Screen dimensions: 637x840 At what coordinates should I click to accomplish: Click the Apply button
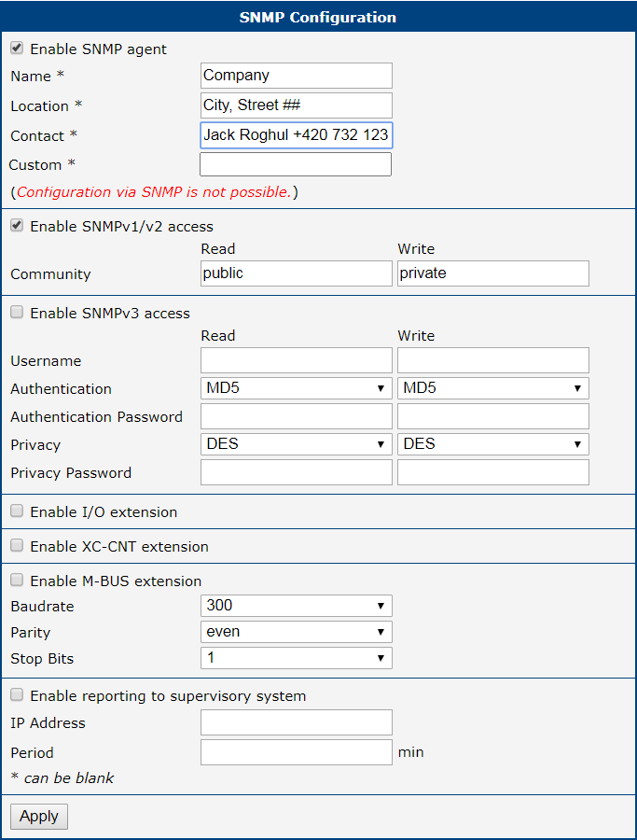[x=39, y=817]
